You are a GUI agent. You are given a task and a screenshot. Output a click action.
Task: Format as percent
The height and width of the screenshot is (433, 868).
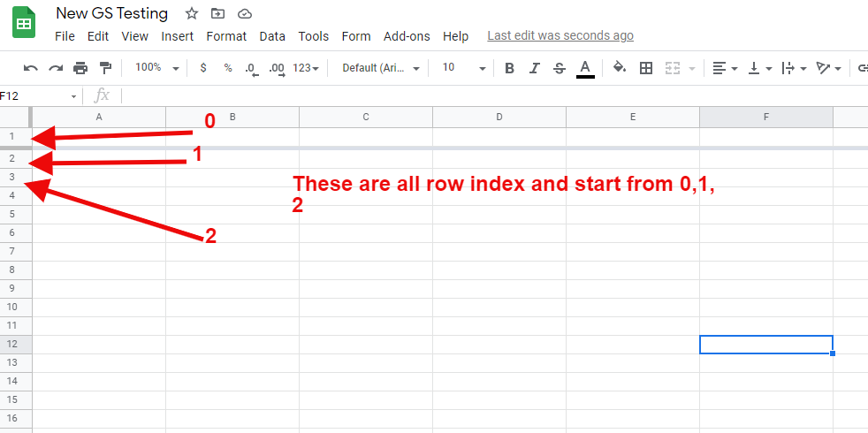(x=228, y=68)
